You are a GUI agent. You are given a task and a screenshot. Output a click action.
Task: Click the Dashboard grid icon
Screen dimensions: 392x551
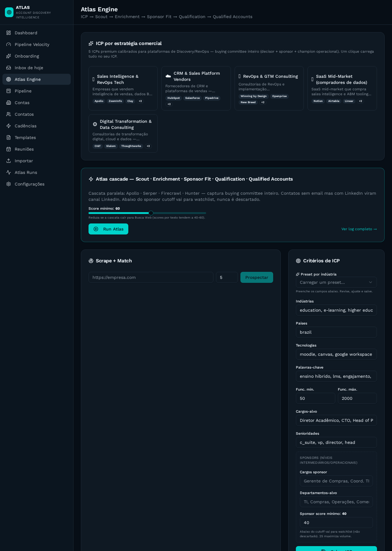9,33
